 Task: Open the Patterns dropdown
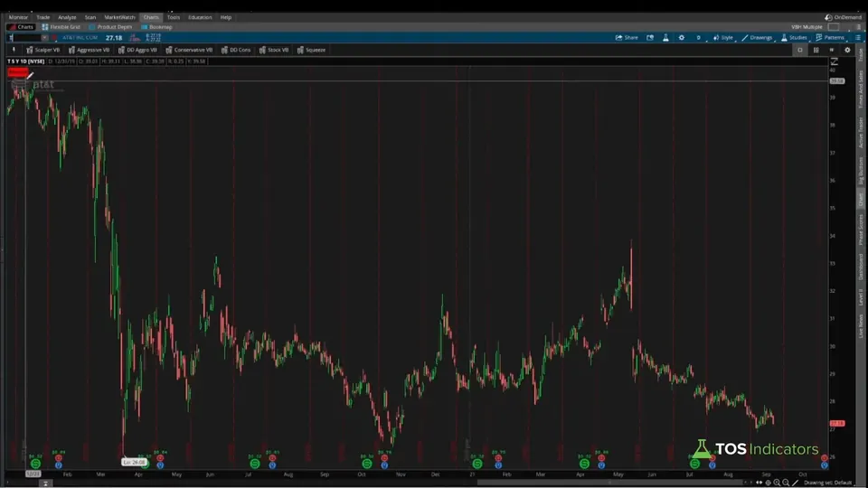click(x=830, y=38)
